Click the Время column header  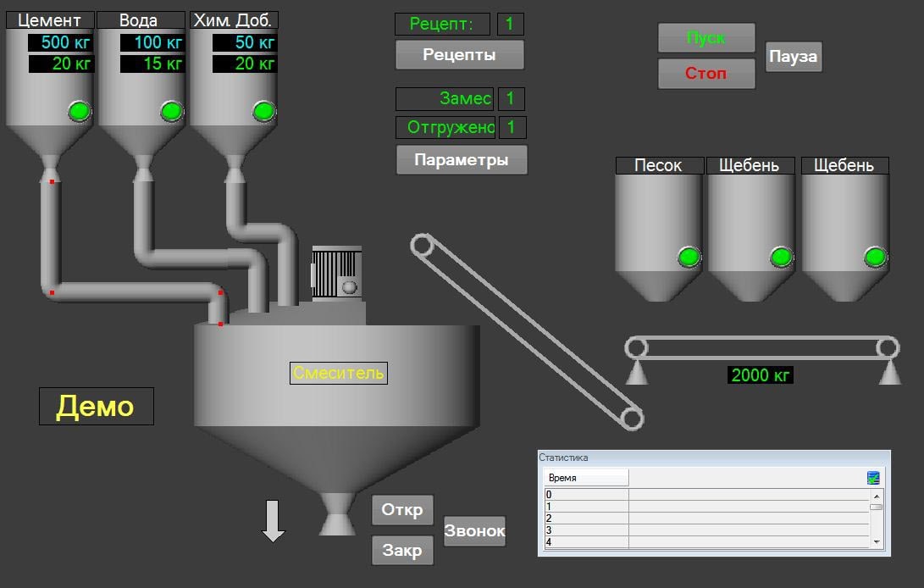[586, 478]
